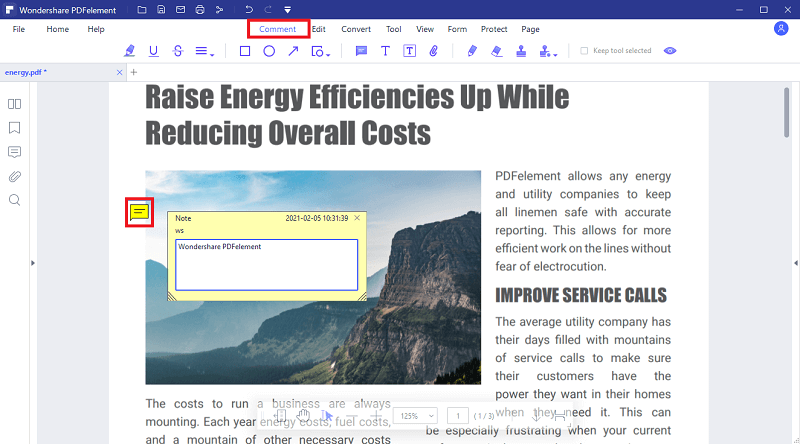Open the Convert menu tab
The width and height of the screenshot is (800, 444).
(x=355, y=29)
